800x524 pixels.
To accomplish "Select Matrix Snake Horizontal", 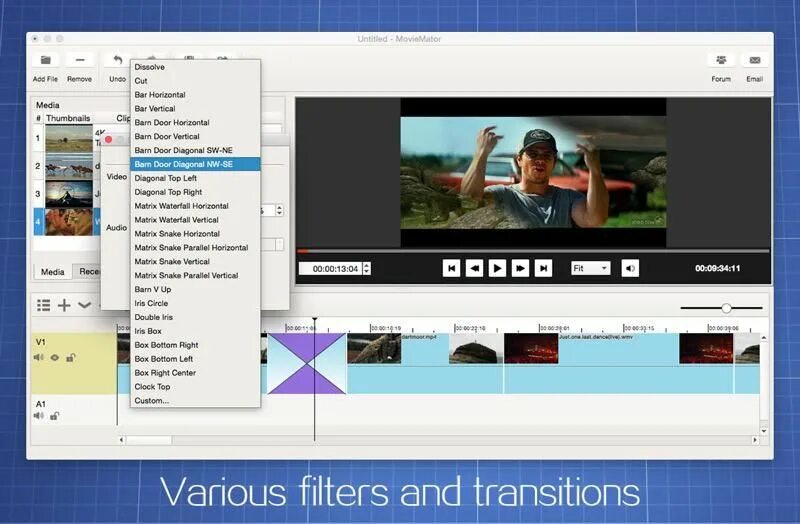I will (195, 234).
